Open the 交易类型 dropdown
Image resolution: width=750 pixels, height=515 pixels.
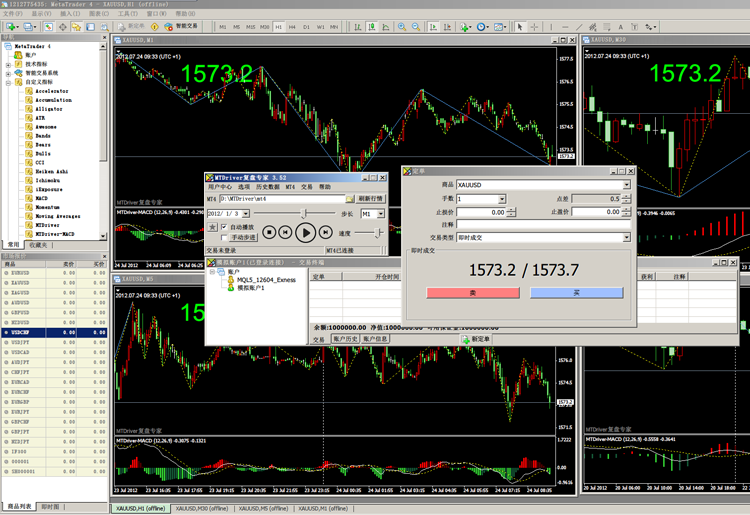point(627,238)
